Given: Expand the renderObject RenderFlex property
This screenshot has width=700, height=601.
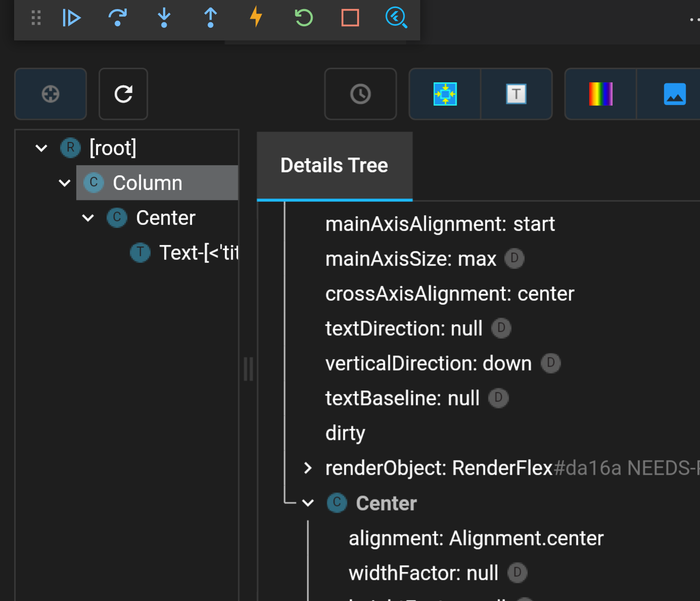Looking at the screenshot, I should tap(308, 468).
